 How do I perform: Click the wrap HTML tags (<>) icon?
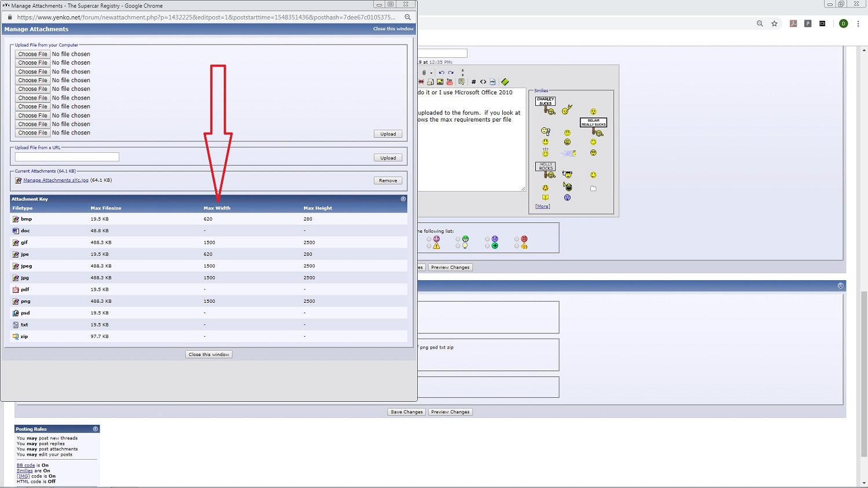point(483,82)
